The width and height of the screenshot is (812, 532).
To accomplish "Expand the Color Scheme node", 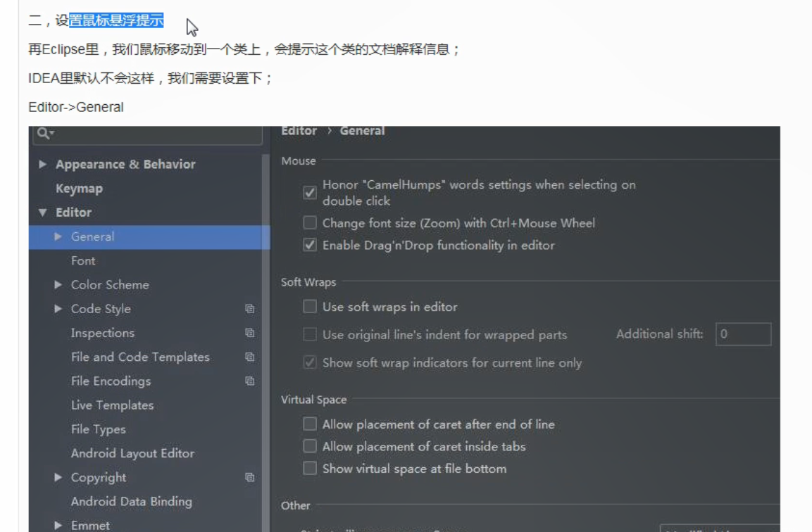I will [58, 284].
